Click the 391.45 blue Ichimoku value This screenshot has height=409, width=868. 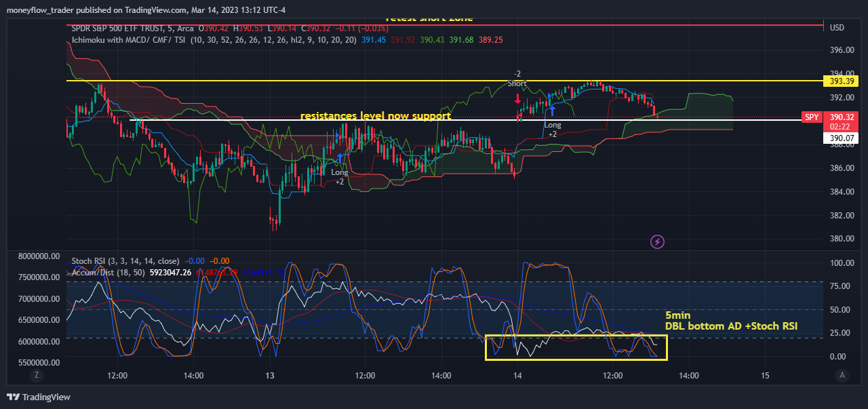tap(374, 40)
